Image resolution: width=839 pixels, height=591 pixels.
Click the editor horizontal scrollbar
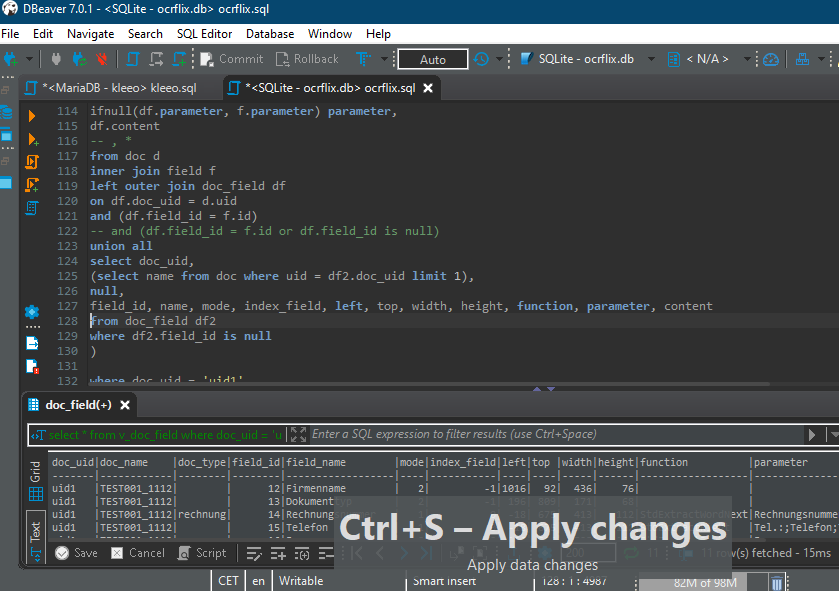click(429, 384)
